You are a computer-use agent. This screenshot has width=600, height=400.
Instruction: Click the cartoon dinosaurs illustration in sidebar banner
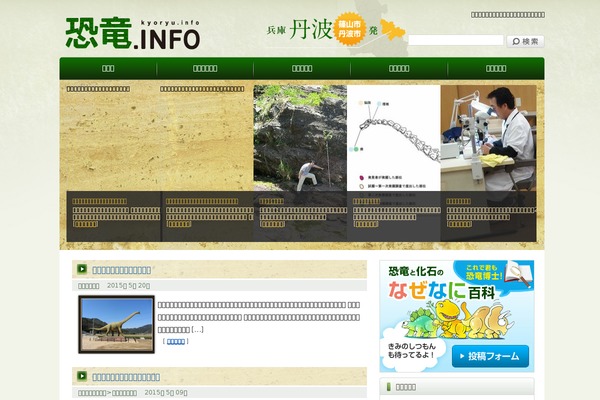click(x=456, y=319)
